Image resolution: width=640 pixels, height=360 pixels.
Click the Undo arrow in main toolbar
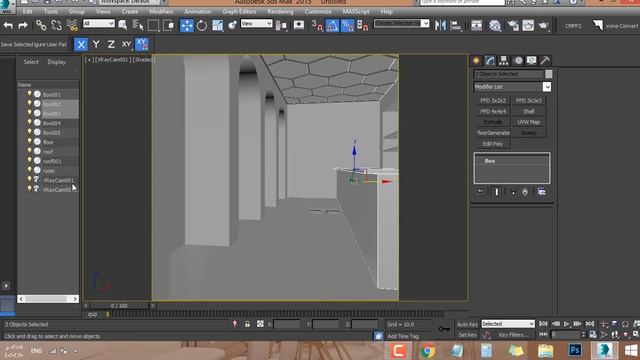click(8, 25)
